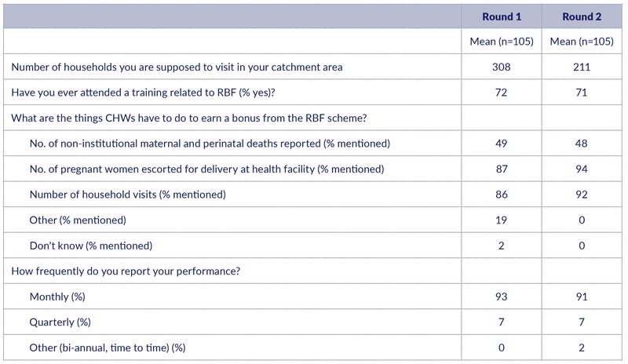The height and width of the screenshot is (364, 628).
Task: Select the value 211 under Round 2
Action: point(582,67)
